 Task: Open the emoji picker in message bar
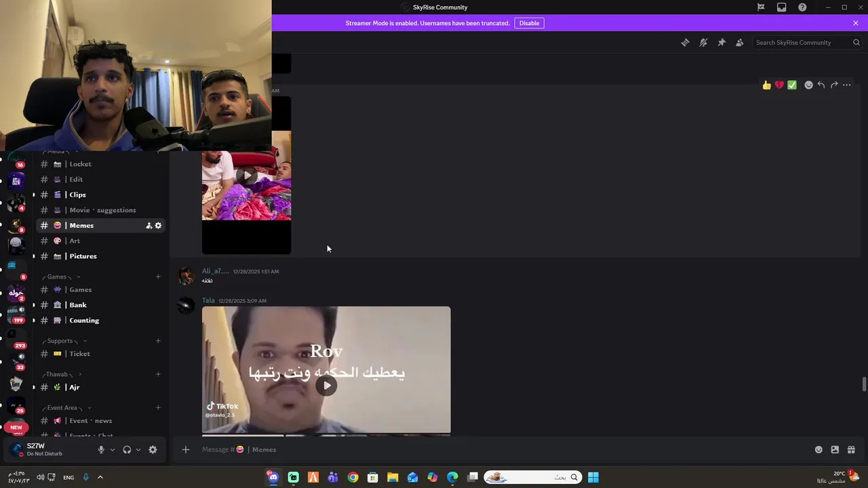coord(818,449)
